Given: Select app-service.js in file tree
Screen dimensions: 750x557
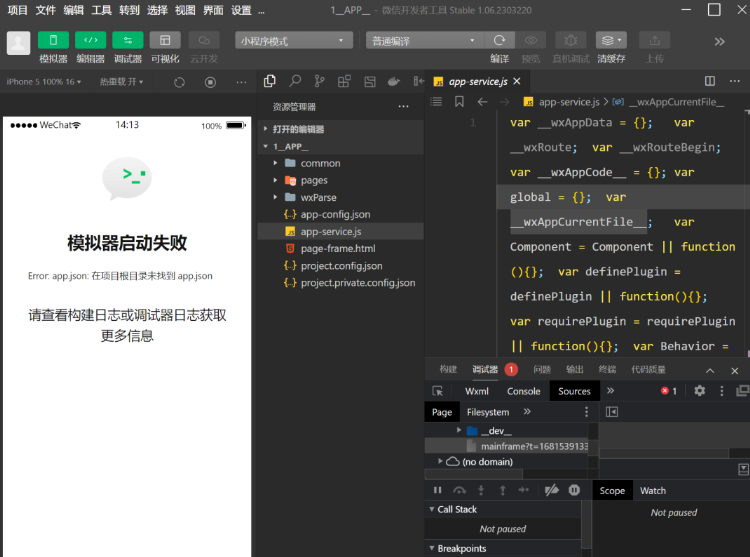Looking at the screenshot, I should (x=341, y=231).
